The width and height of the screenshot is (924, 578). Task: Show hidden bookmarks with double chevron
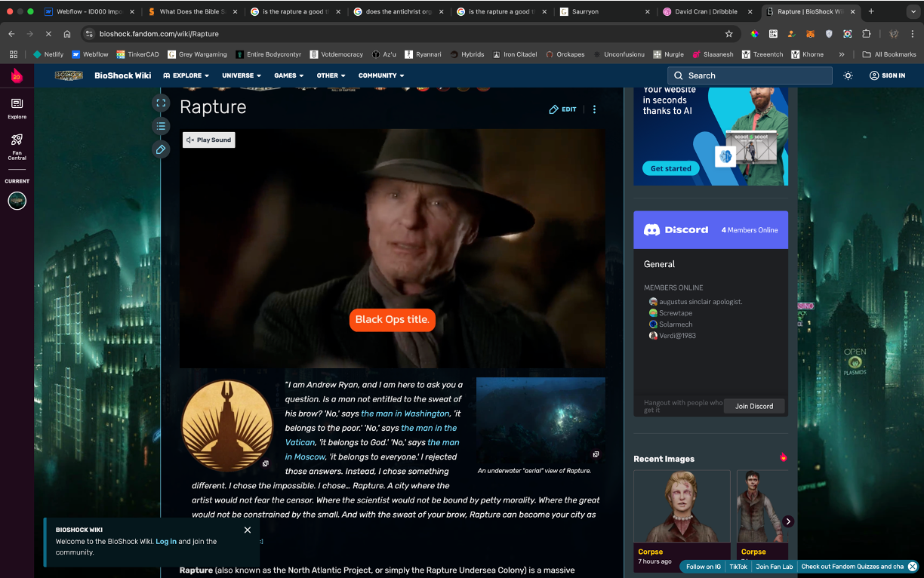[x=842, y=54]
